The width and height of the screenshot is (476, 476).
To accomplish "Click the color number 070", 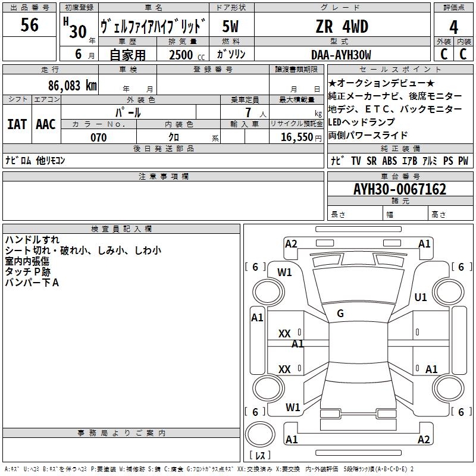I will click(99, 137).
